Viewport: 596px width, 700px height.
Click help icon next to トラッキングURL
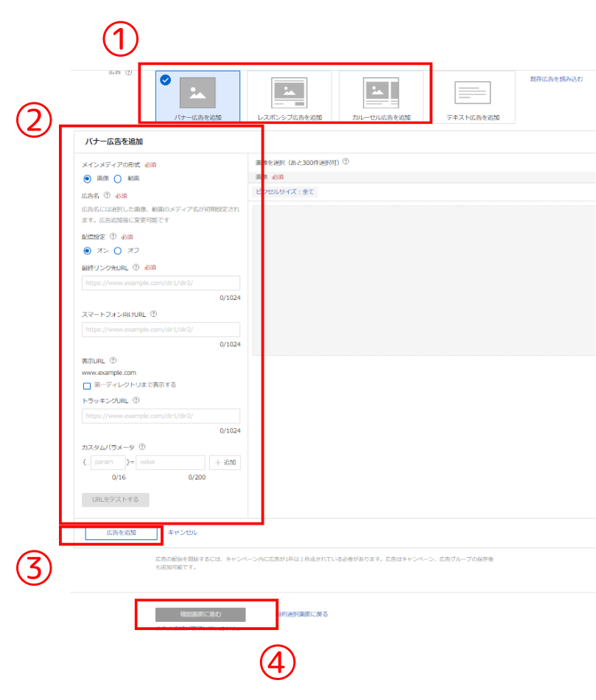pyautogui.click(x=136, y=401)
